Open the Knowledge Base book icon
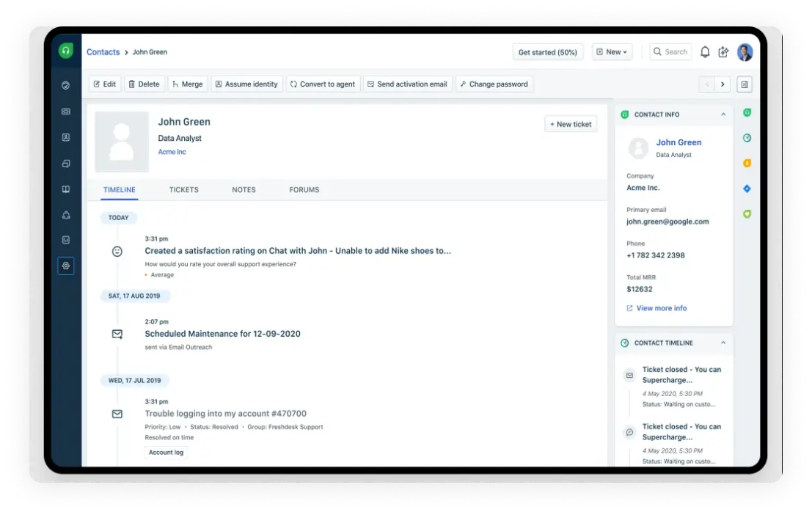Viewport: 812px width, 515px height. pos(65,189)
